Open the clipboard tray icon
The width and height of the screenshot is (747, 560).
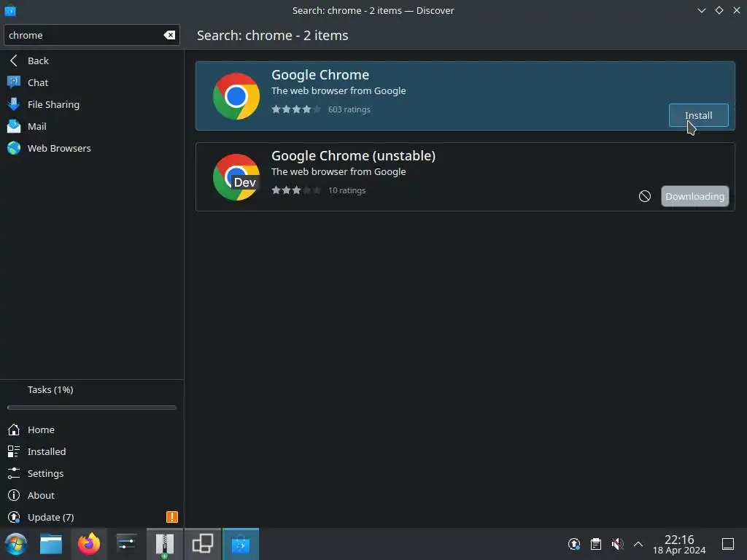pyautogui.click(x=595, y=544)
